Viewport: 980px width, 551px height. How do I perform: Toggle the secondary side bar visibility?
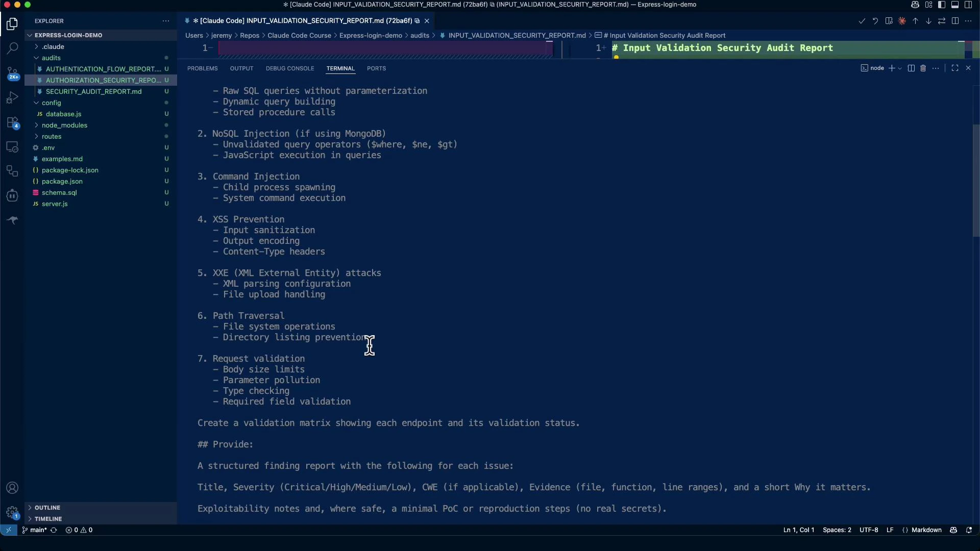(968, 5)
